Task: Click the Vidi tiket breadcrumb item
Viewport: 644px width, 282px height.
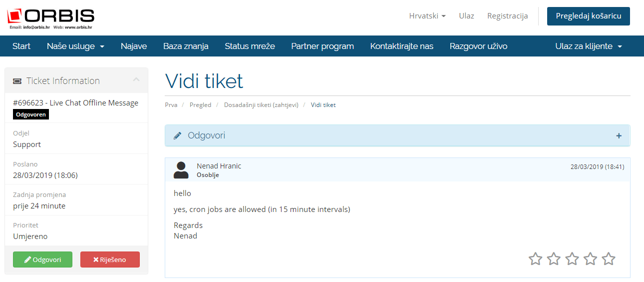Action: click(323, 105)
